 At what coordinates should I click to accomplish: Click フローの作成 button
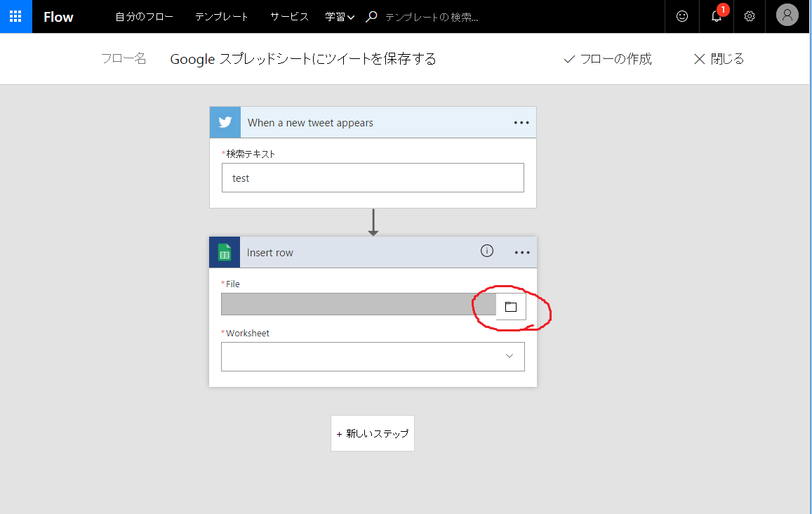click(x=608, y=59)
